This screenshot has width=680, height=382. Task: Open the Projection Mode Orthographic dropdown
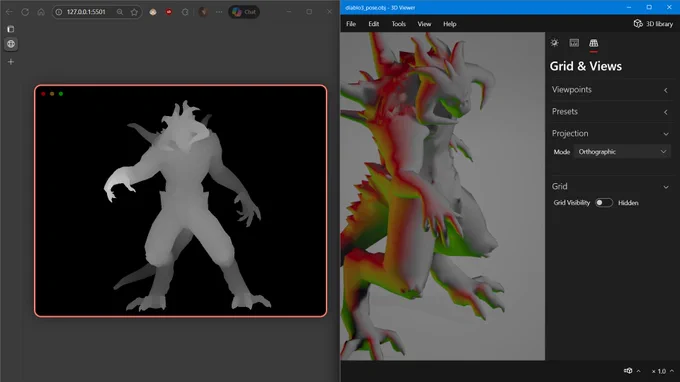(622, 152)
